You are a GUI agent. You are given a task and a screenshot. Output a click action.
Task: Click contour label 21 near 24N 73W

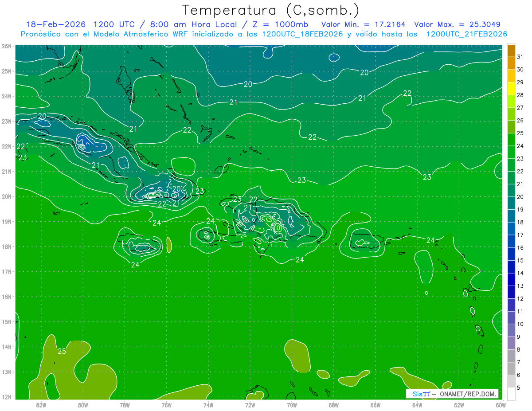point(234,102)
